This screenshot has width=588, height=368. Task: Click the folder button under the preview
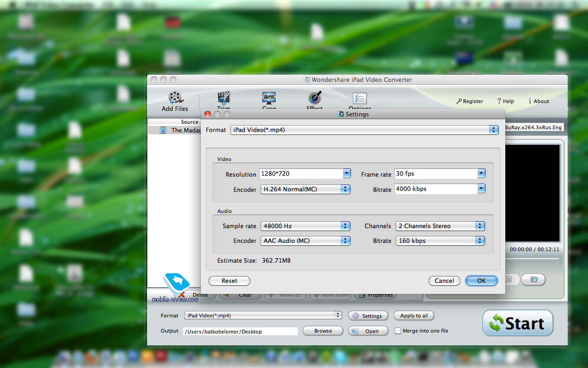(534, 279)
